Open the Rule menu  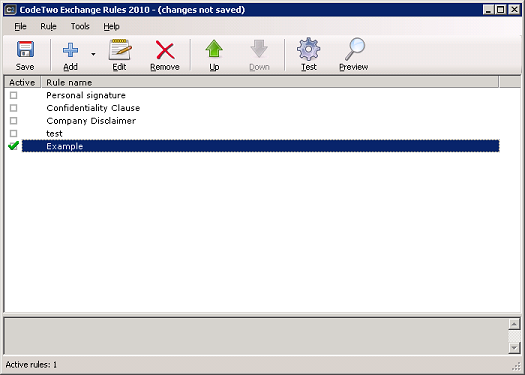[48, 26]
